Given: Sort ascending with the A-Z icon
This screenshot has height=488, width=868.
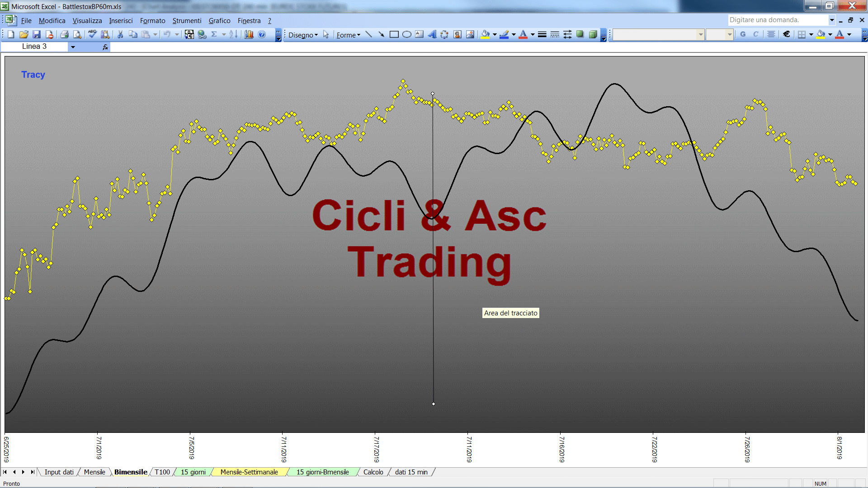Looking at the screenshot, I should point(233,35).
